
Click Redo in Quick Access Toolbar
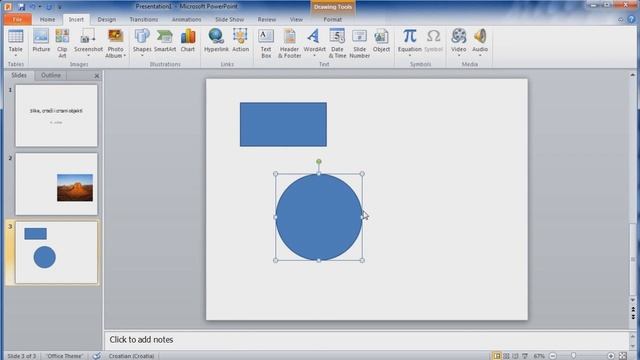click(x=49, y=7)
